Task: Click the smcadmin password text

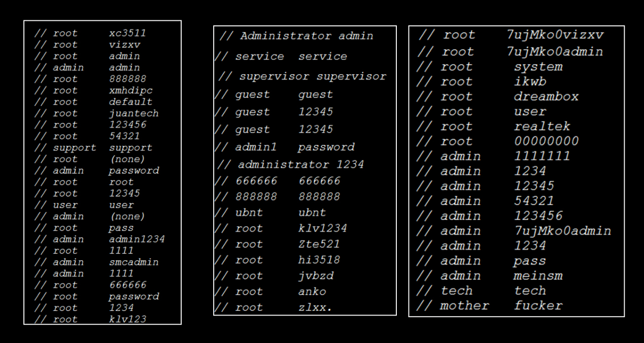Action: (133, 262)
